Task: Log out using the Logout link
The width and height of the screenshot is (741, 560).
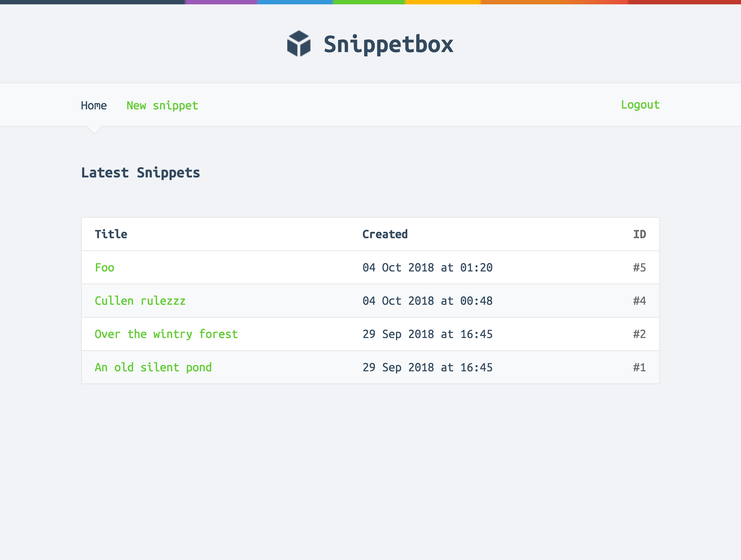Action: [640, 105]
